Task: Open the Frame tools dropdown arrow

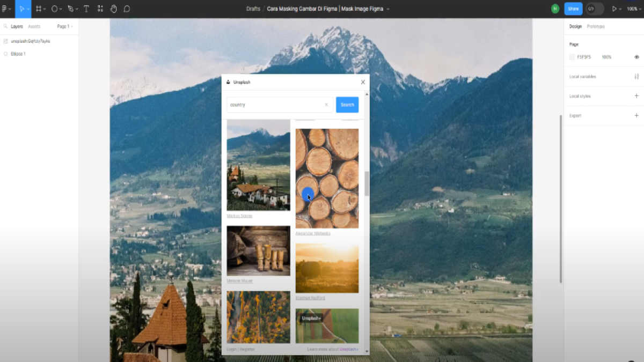Action: click(x=45, y=9)
